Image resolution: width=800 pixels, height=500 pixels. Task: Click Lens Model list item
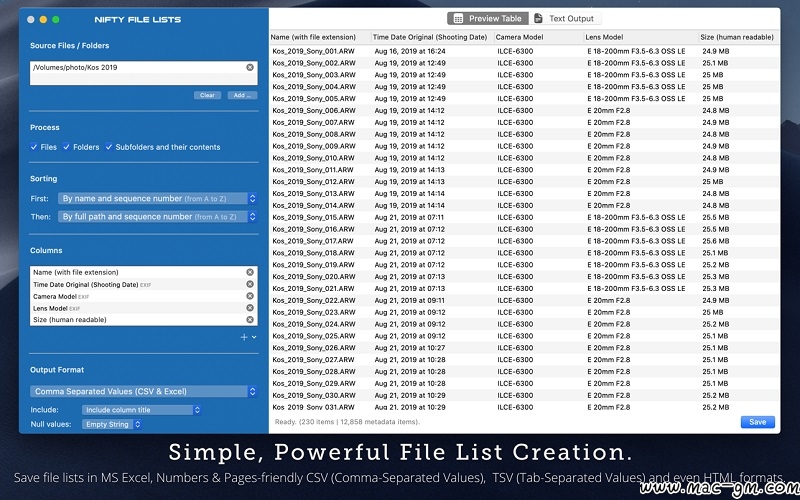143,308
